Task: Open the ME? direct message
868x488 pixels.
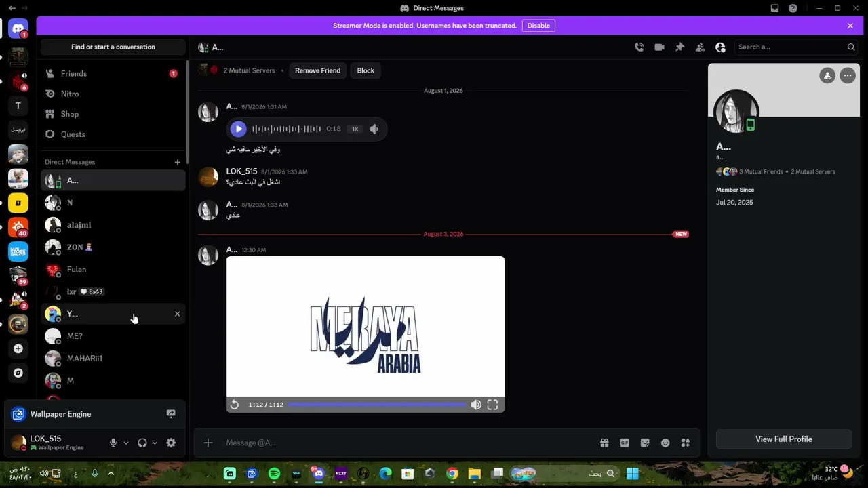Action: click(x=113, y=336)
